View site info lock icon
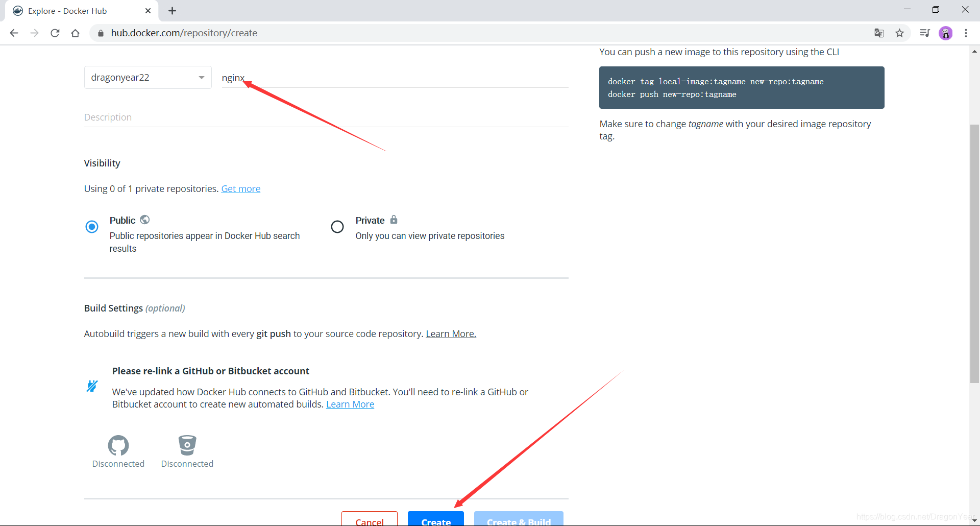980x526 pixels. (x=101, y=33)
